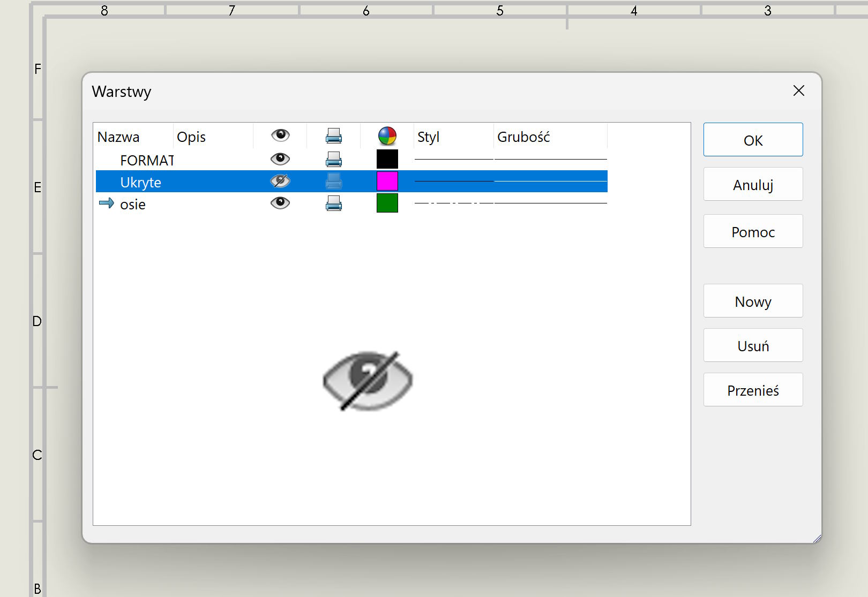
Task: Toggle printing for osie layer
Action: pos(333,203)
